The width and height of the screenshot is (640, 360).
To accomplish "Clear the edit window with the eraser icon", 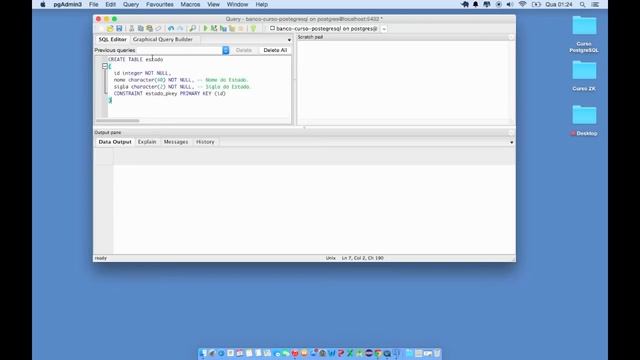I will [158, 29].
